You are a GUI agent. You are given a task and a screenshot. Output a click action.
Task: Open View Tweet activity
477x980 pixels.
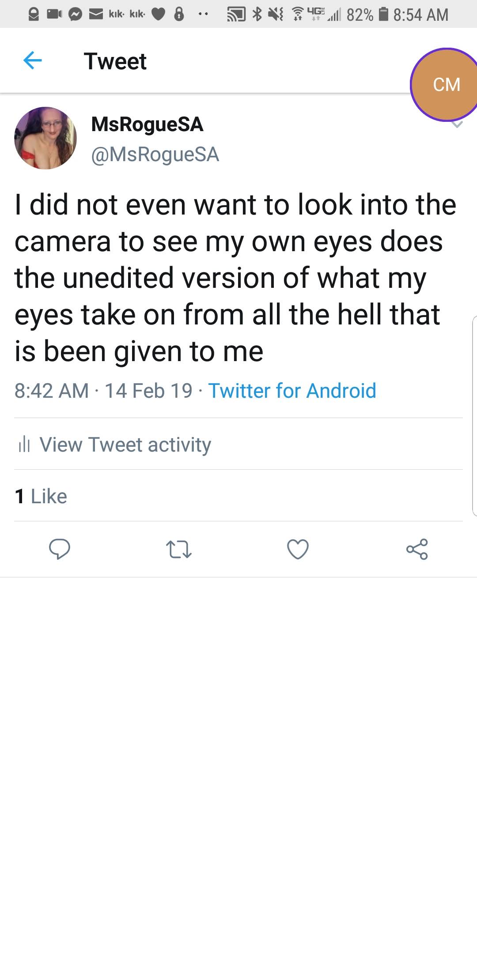pos(125,445)
